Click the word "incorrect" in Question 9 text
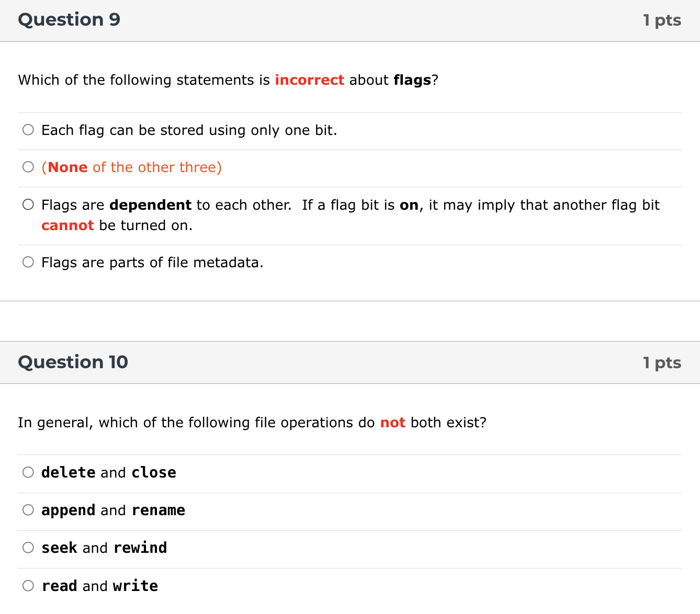The height and width of the screenshot is (614, 700). [x=309, y=79]
